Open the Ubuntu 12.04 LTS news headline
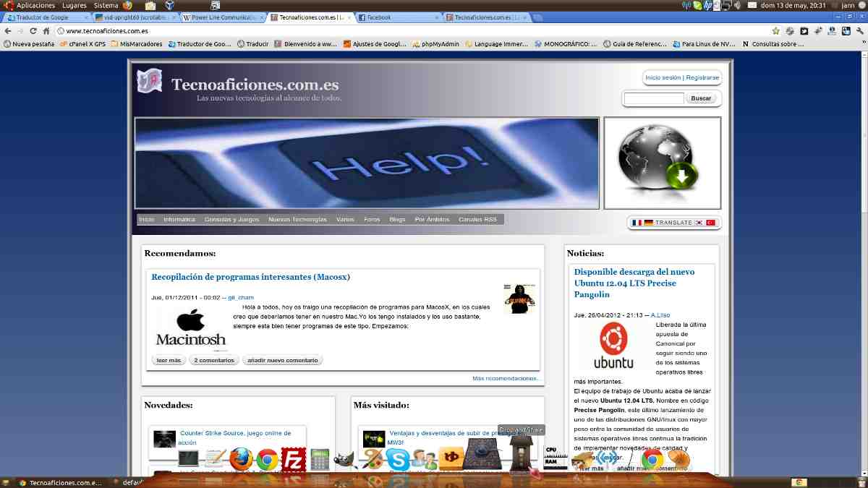The height and width of the screenshot is (488, 868). coord(634,283)
